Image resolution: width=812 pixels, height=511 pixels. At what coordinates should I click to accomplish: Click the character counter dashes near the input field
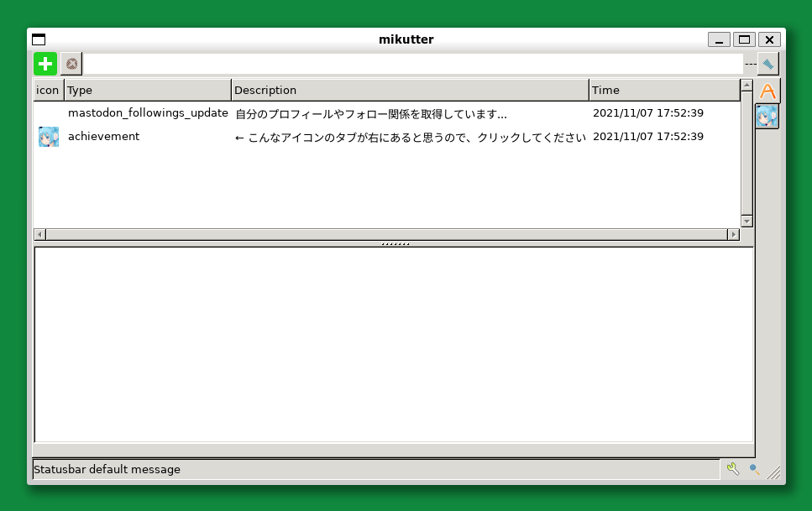tap(750, 63)
